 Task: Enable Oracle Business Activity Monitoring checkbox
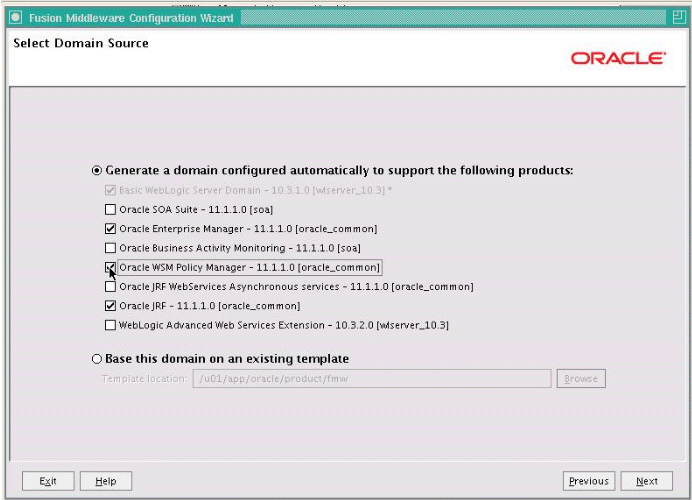(x=110, y=248)
